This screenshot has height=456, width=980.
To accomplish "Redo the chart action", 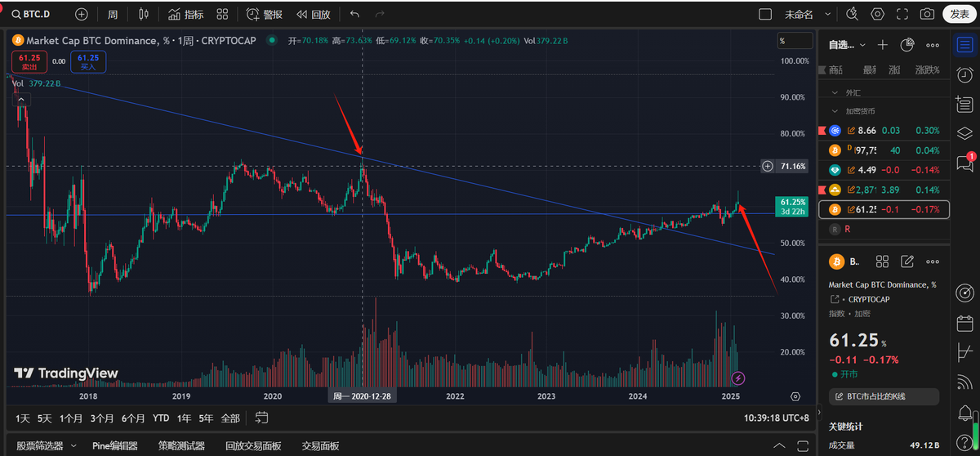I will [x=379, y=14].
